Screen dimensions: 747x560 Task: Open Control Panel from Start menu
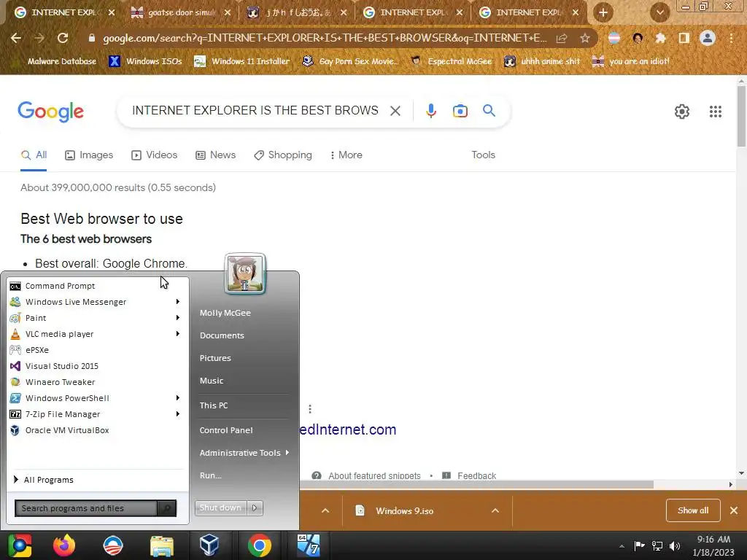[226, 430]
